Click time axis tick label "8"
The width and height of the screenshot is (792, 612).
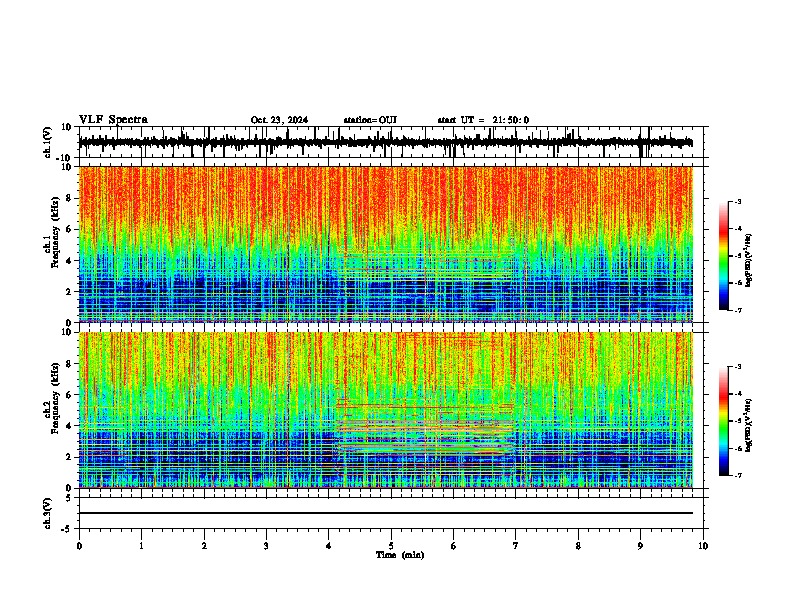tap(578, 546)
